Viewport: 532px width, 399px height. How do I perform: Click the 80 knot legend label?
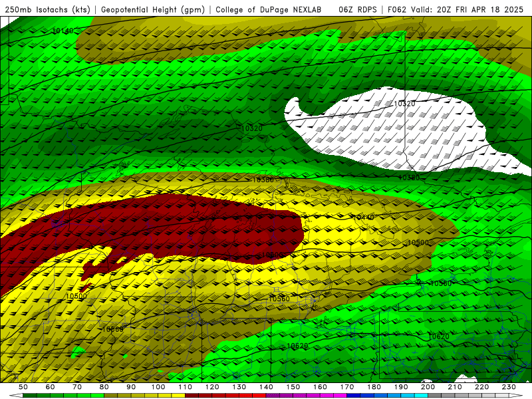104,387
